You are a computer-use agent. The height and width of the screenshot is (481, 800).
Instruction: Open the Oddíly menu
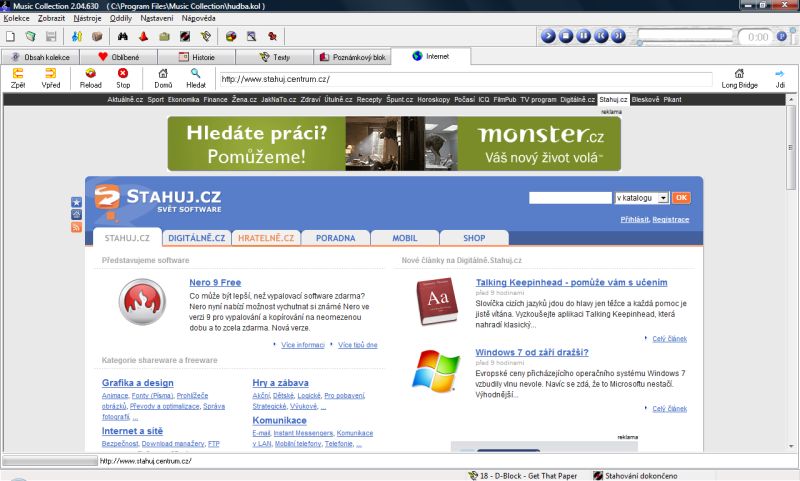tap(121, 18)
